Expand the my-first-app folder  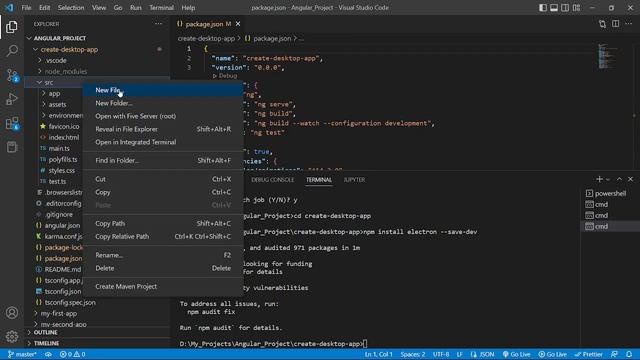coord(98,313)
